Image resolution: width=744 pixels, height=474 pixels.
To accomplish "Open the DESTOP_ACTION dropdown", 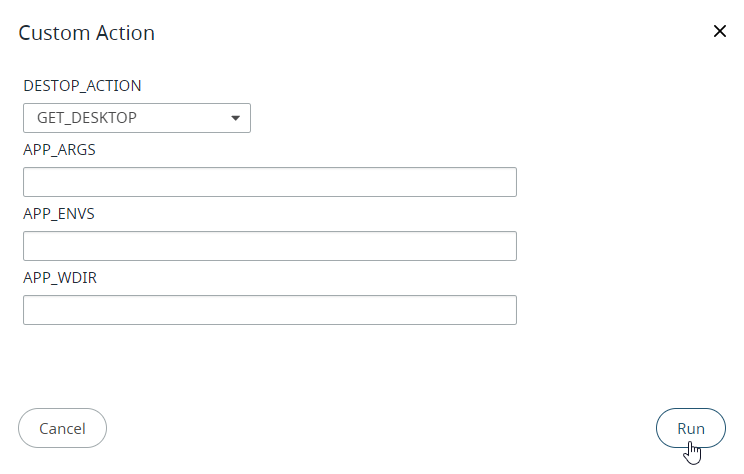I will (x=136, y=118).
